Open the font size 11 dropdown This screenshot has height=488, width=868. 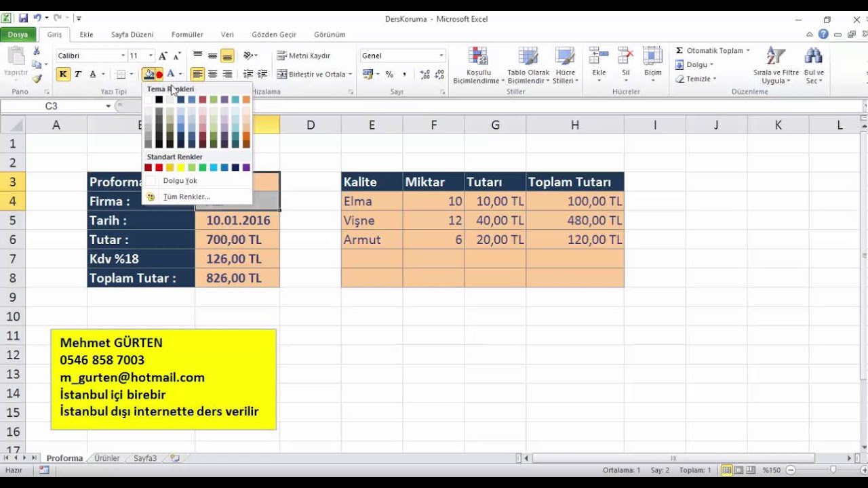pyautogui.click(x=151, y=56)
